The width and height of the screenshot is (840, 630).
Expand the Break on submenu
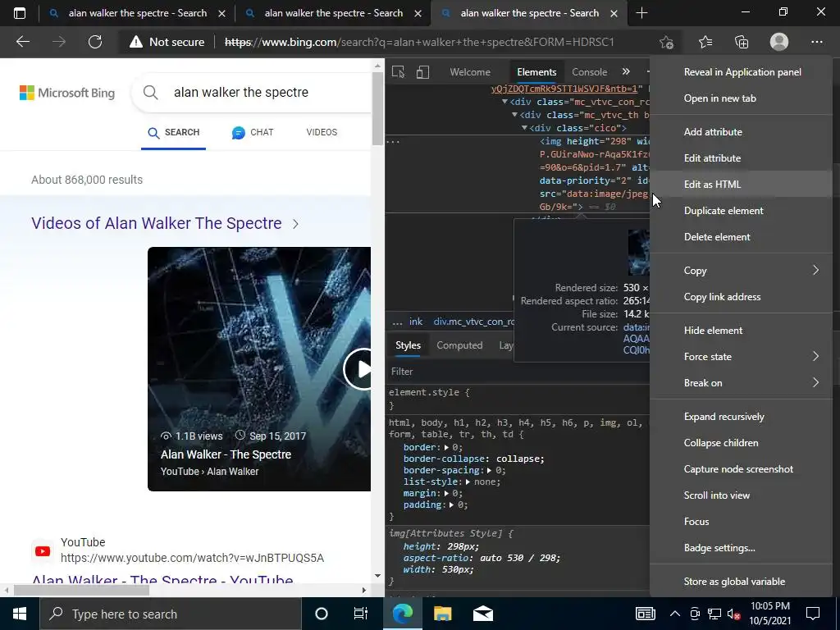tap(741, 383)
